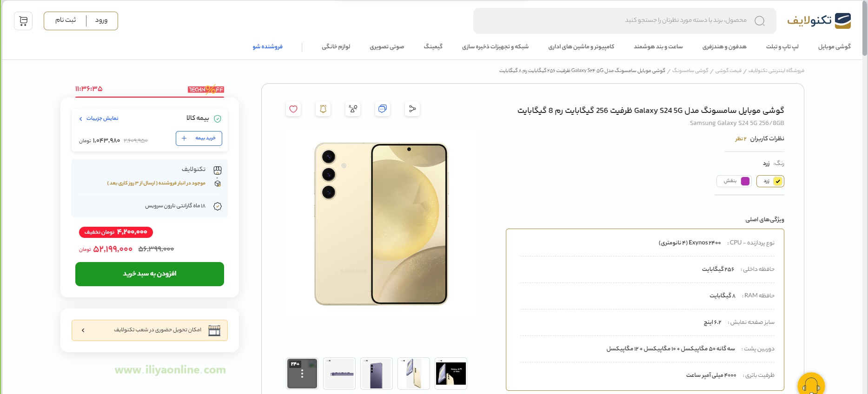The height and width of the screenshot is (394, 868).
Task: Click the ورود login link
Action: (101, 20)
